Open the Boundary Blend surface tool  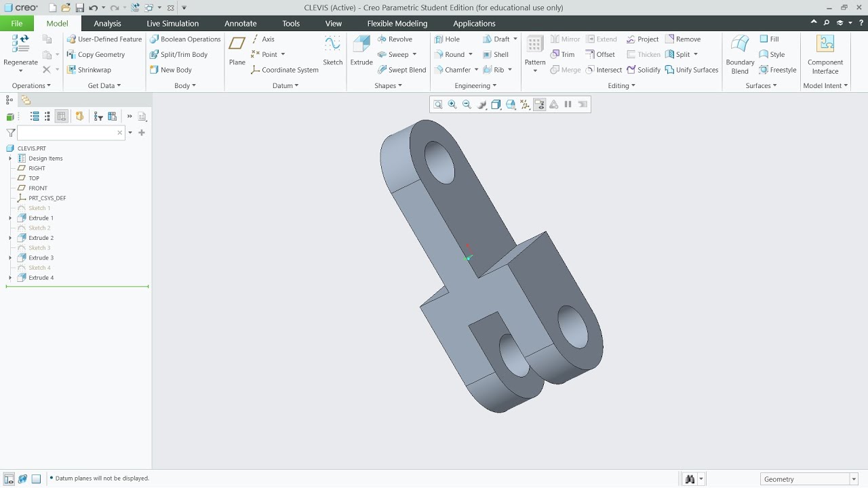740,54
